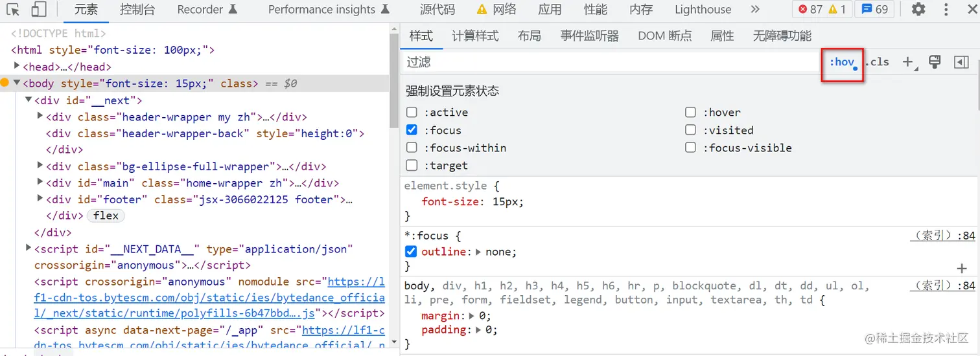Enable the :hover state checkbox

690,113
